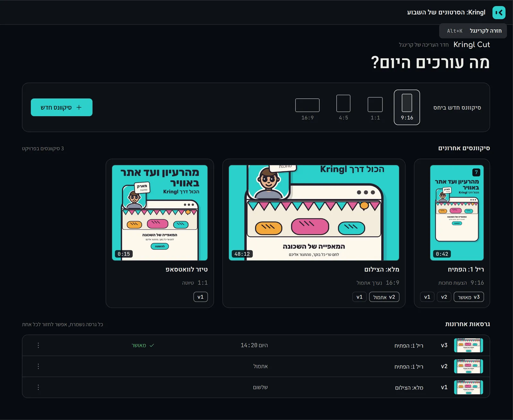Open more options for v3 version row
Viewport: 513px width, 420px height.
point(38,345)
